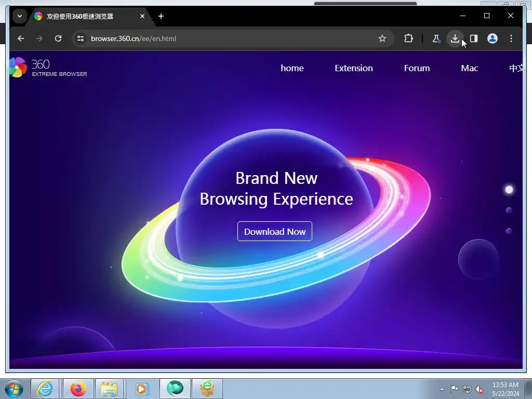
Task: Click the 360 Extreme Browser logo
Action: click(48, 68)
